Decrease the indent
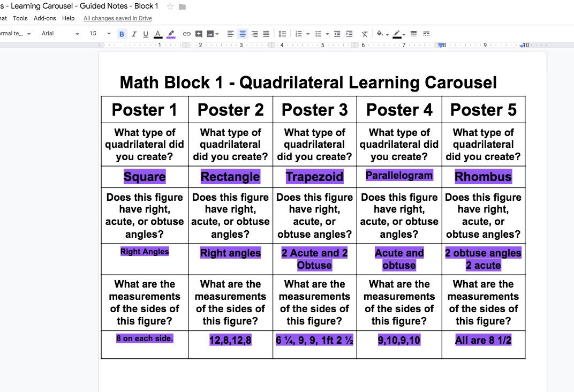574x392 pixels. [337, 34]
